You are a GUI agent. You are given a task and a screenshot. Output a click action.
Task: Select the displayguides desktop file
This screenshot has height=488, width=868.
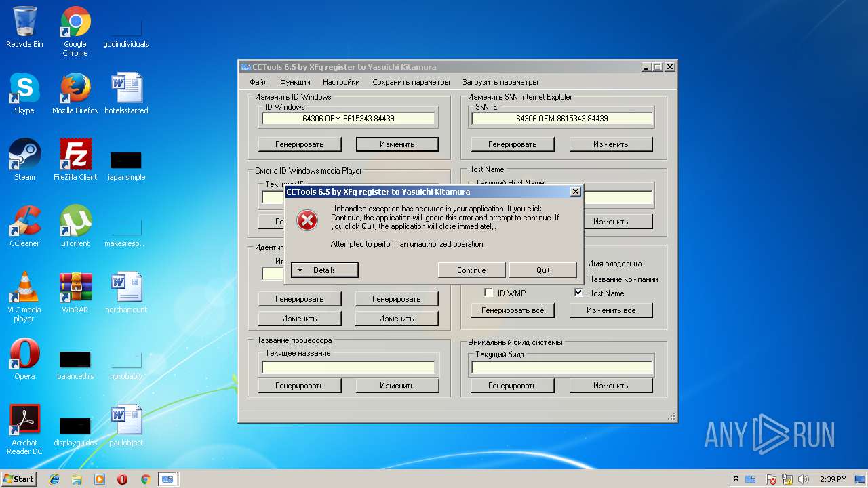tap(75, 431)
